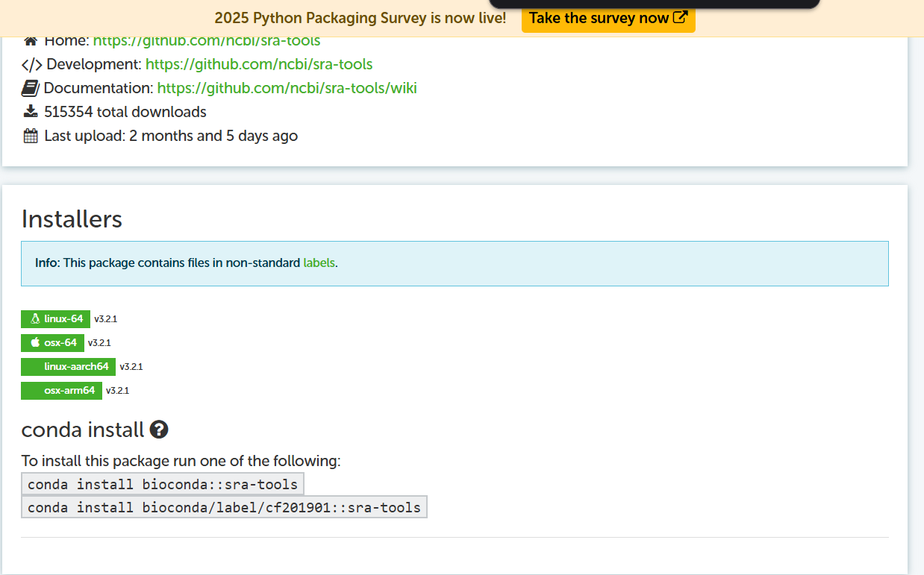Select the linux-64 installer badge
The height and width of the screenshot is (575, 924).
55,319
